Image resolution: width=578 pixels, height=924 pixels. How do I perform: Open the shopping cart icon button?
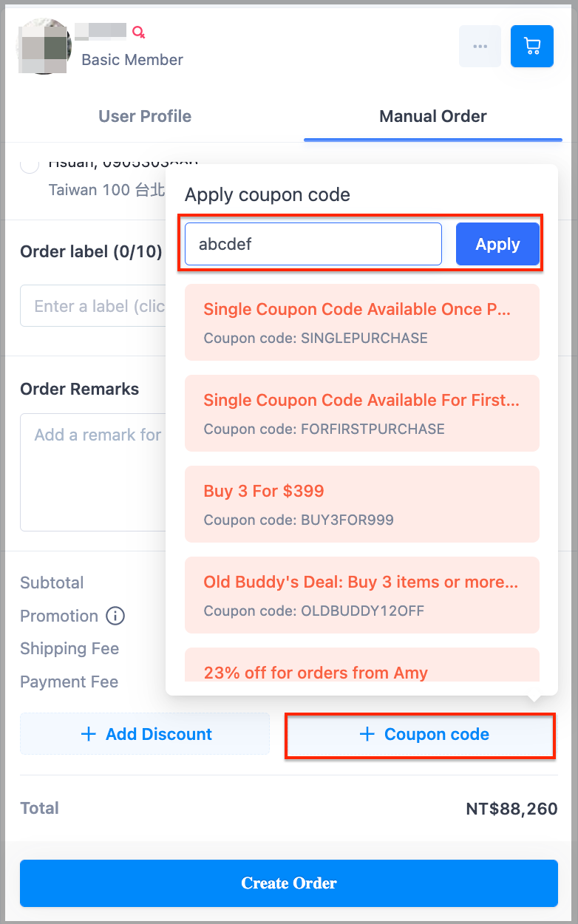coord(532,46)
